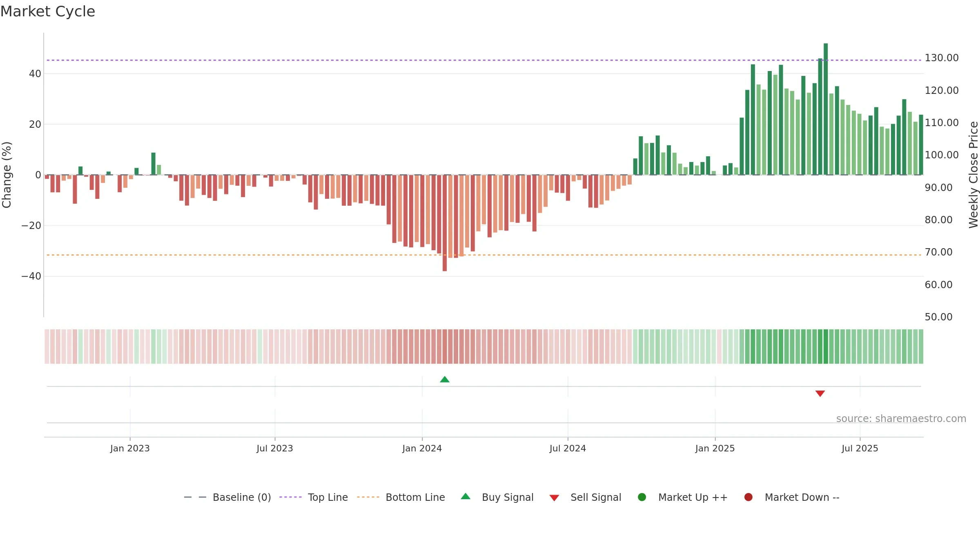The width and height of the screenshot is (980, 551).
Task: Click the red triangle icon in legend
Action: (554, 498)
